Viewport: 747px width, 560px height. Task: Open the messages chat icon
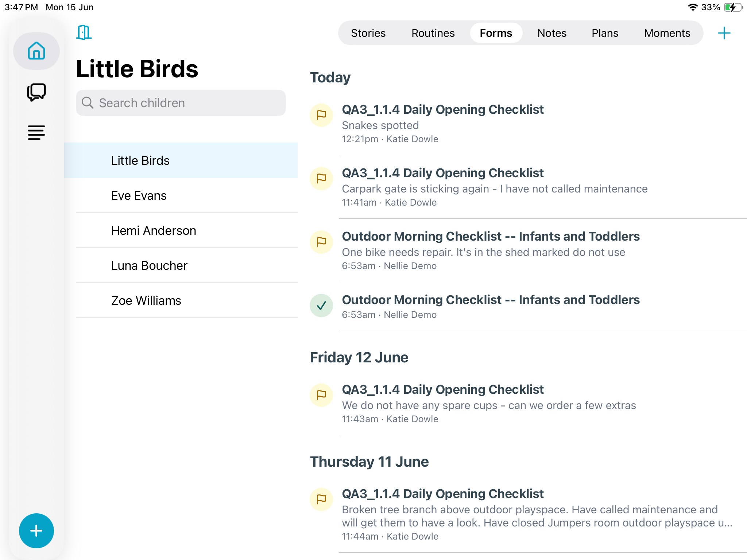(36, 92)
